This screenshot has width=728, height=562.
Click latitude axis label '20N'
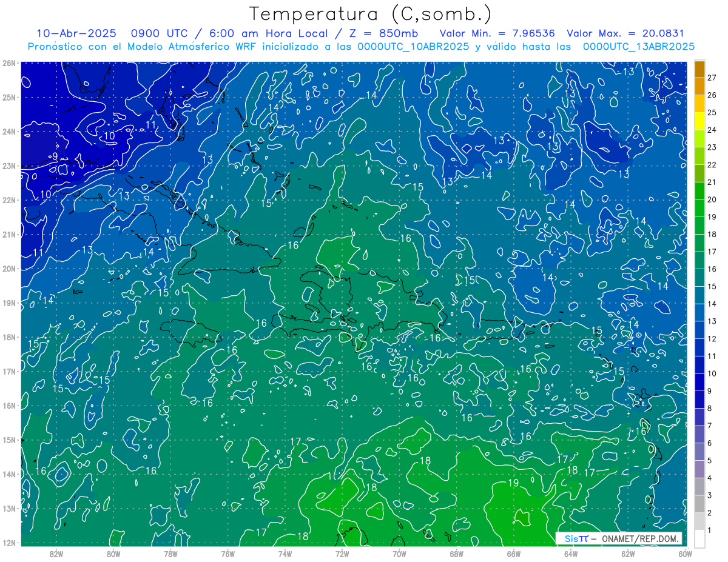click(8, 269)
